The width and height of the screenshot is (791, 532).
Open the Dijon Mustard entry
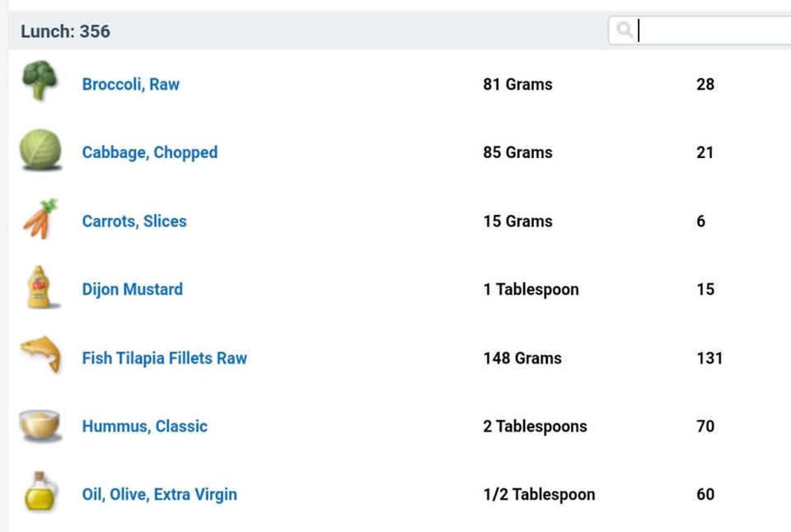pyautogui.click(x=132, y=289)
